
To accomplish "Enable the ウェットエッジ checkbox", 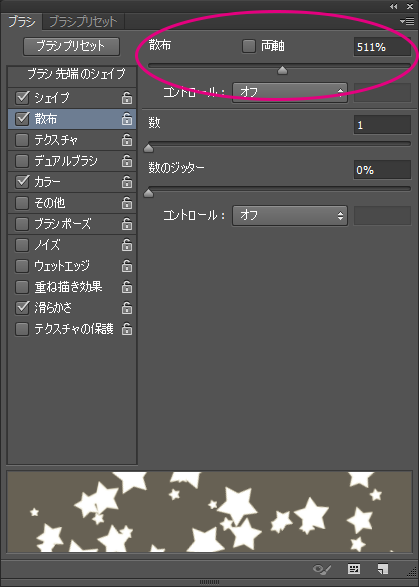I will coord(22,266).
